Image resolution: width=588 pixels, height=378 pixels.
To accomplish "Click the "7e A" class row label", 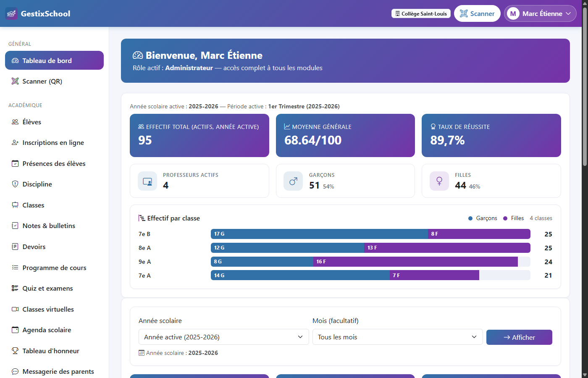I will click(144, 276).
